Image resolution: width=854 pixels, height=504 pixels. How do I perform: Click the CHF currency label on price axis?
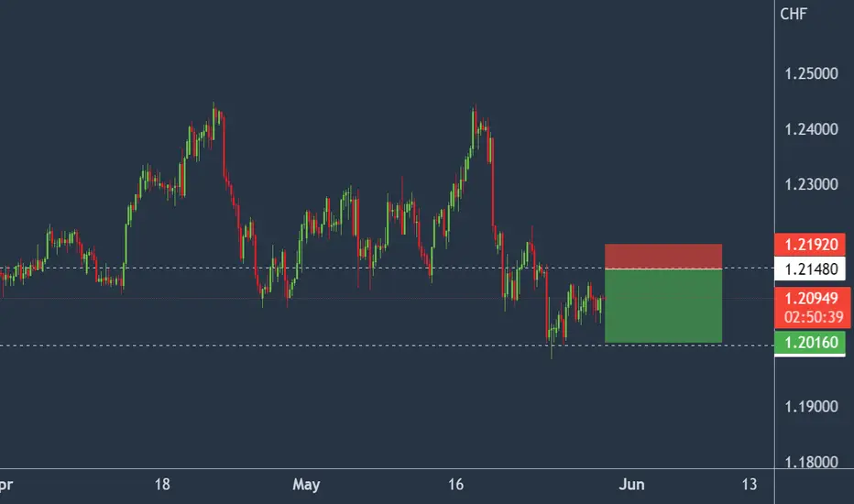click(x=793, y=14)
